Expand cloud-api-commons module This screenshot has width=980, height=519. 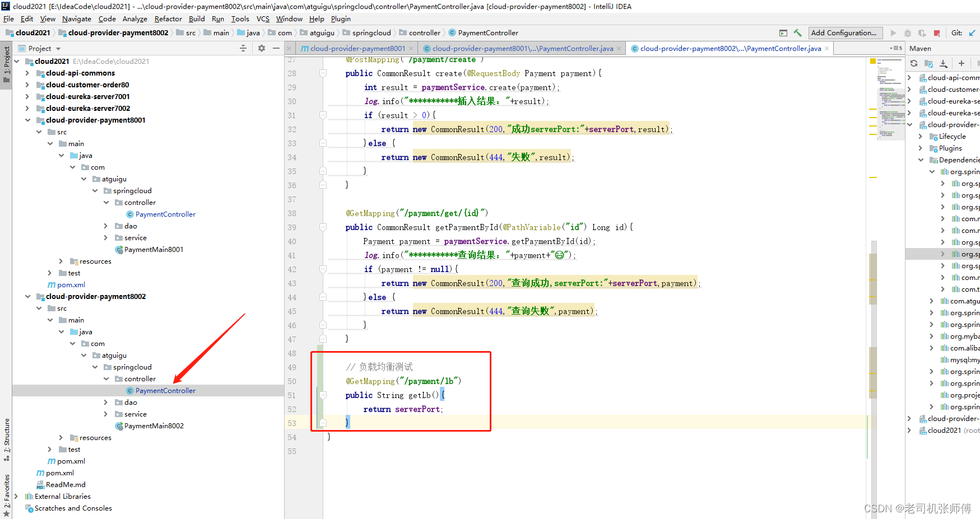tap(27, 73)
